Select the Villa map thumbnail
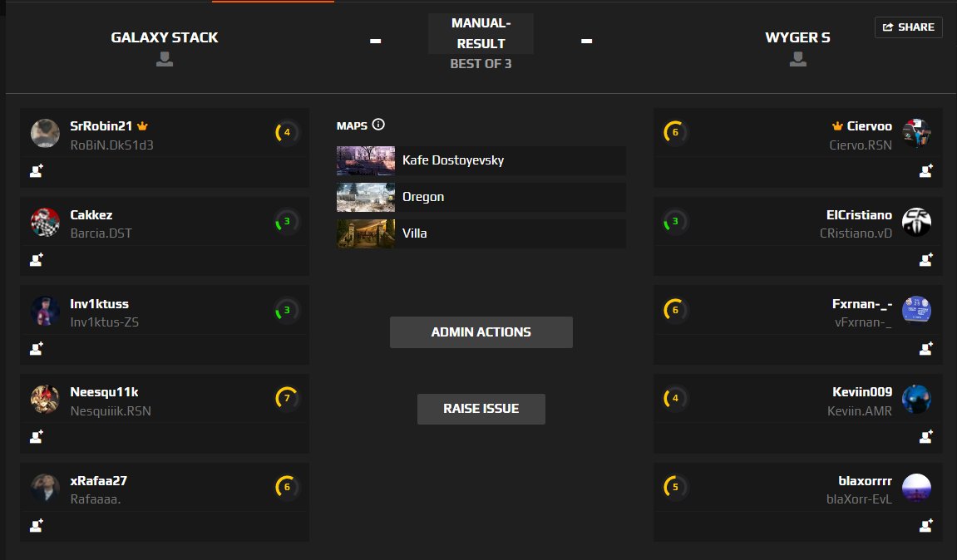The image size is (957, 560). click(x=366, y=233)
